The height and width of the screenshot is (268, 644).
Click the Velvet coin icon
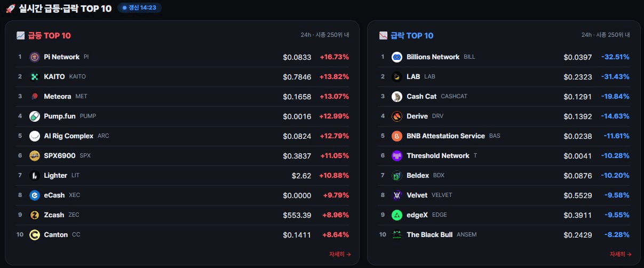coord(397,195)
